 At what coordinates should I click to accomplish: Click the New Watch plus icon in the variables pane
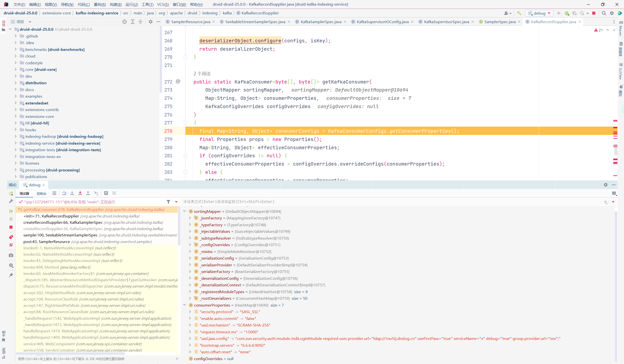click(x=606, y=202)
